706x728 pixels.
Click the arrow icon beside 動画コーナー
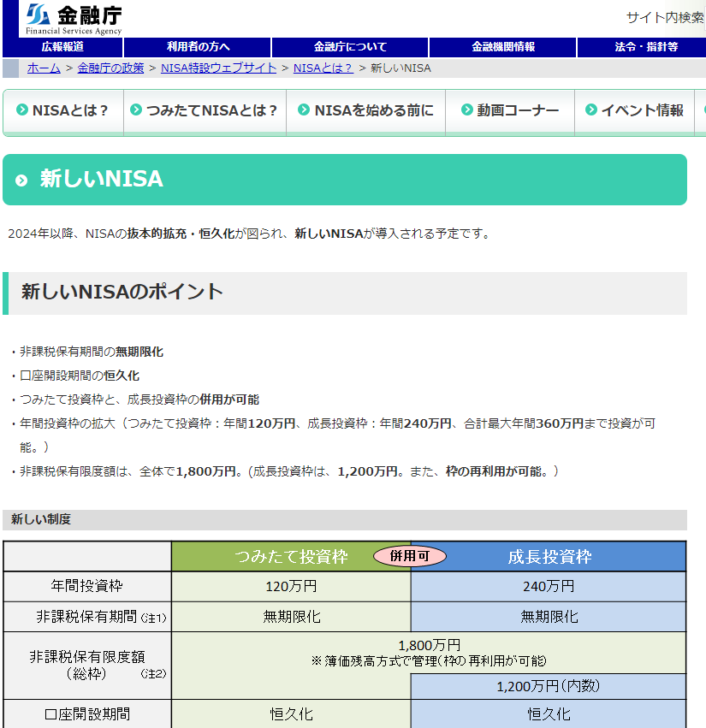click(x=466, y=109)
